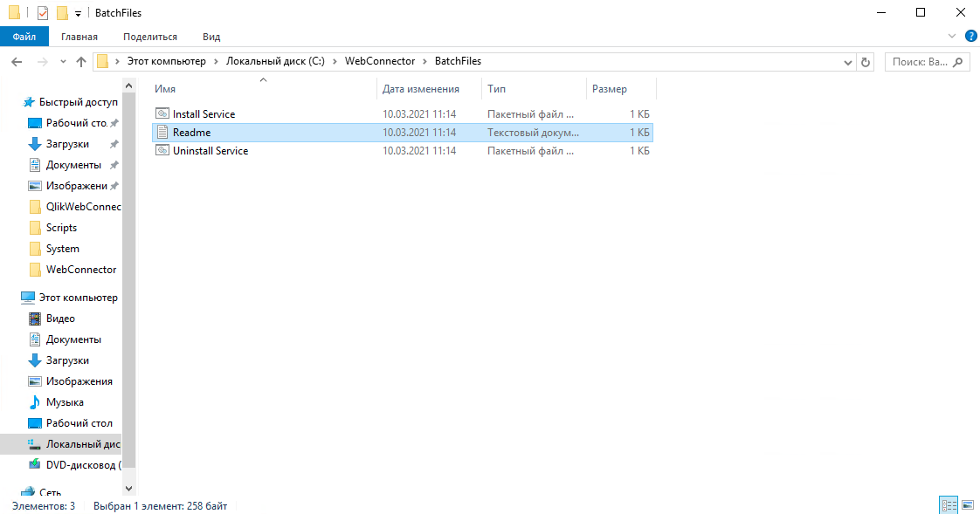Go back with the Back arrow
Image resolution: width=980 pixels, height=514 pixels.
click(17, 61)
